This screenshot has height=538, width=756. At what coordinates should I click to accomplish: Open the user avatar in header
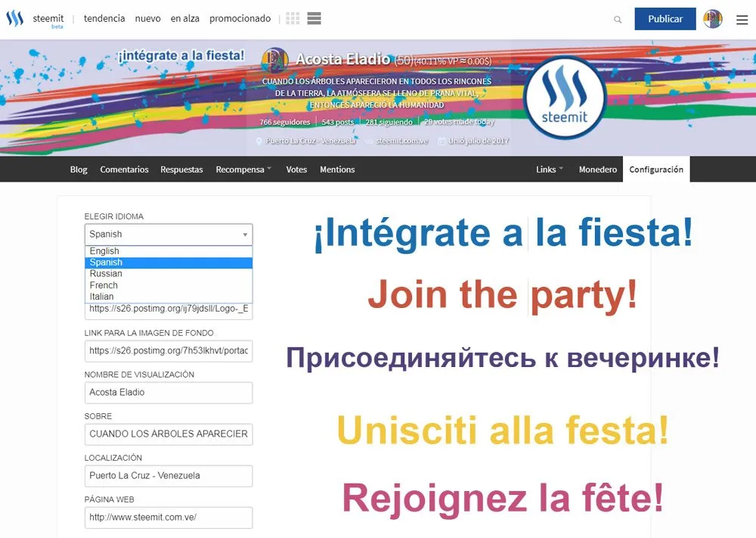click(713, 19)
